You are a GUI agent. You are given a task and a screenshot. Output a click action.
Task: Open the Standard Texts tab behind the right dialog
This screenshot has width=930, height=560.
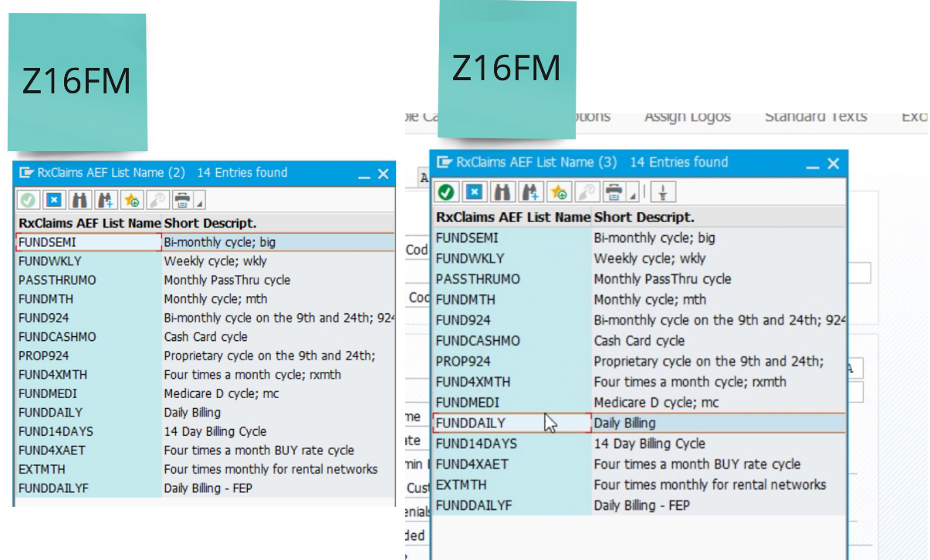point(816,116)
